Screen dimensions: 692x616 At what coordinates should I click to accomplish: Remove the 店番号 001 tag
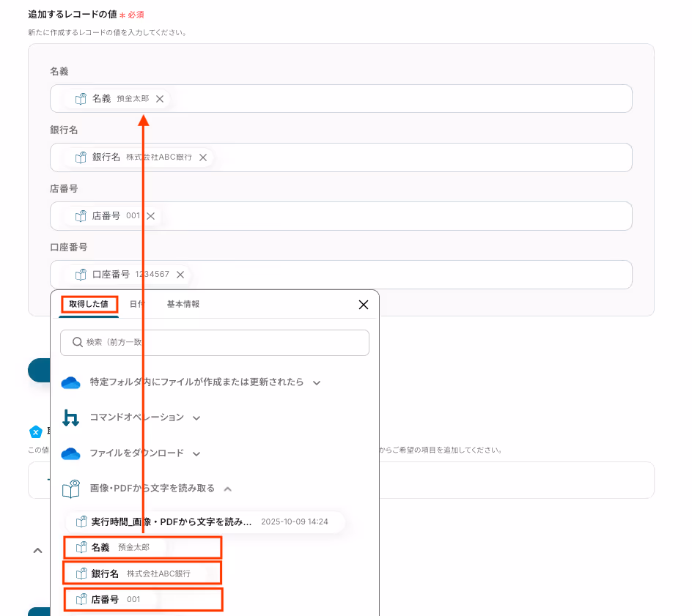coord(151,216)
